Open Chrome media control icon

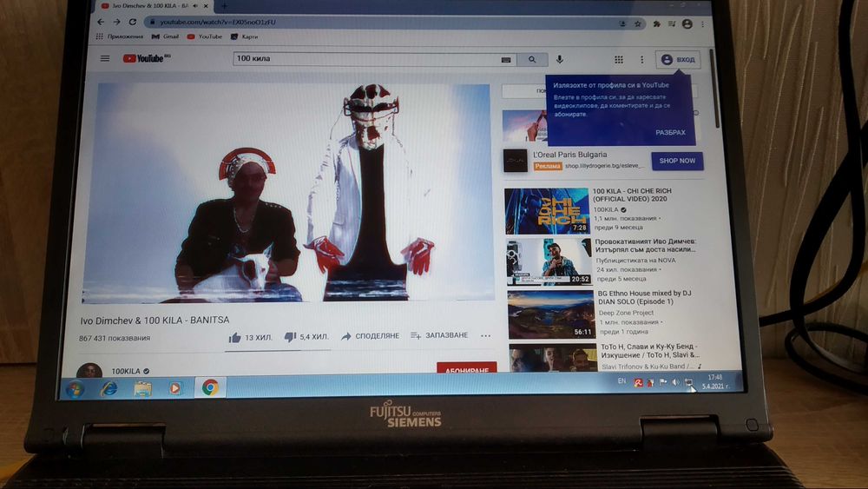click(672, 23)
